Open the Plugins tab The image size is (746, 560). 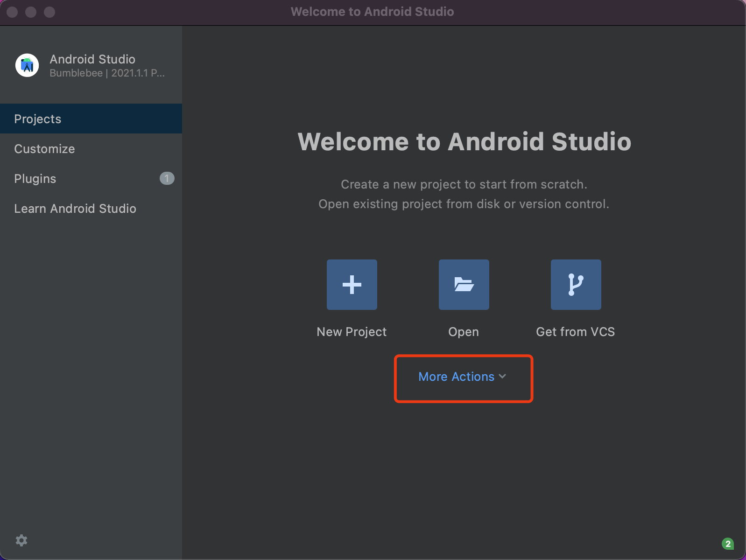(91, 178)
